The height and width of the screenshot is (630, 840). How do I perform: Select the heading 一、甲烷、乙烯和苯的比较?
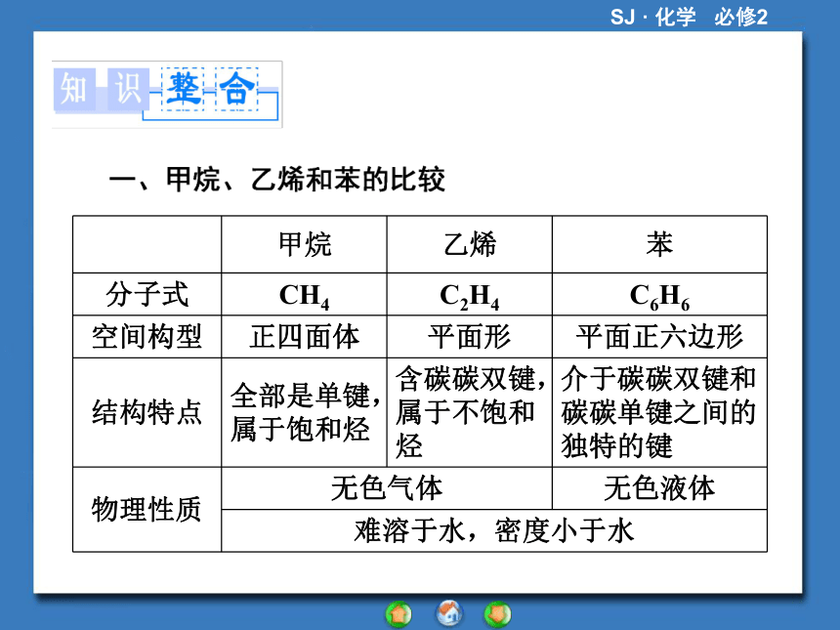pos(276,180)
